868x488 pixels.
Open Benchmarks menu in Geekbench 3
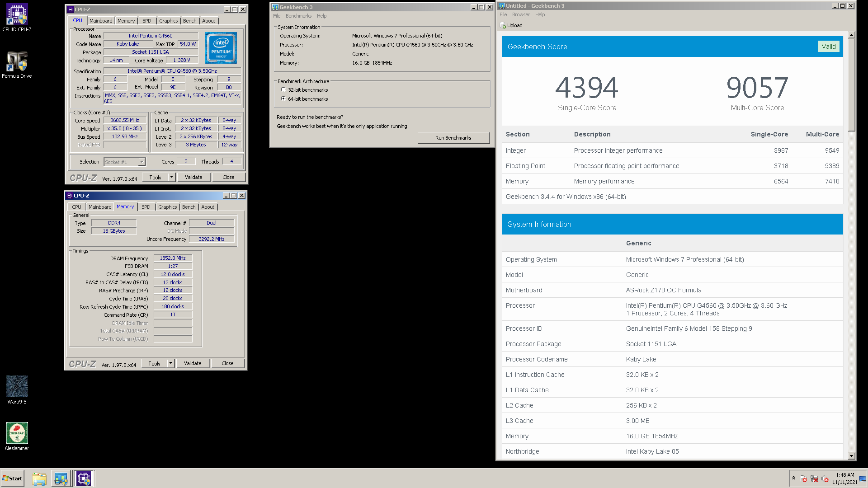(298, 16)
